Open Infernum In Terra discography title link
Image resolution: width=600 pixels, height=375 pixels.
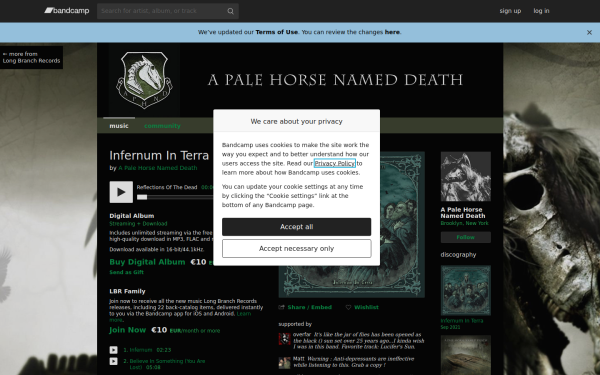click(x=462, y=321)
